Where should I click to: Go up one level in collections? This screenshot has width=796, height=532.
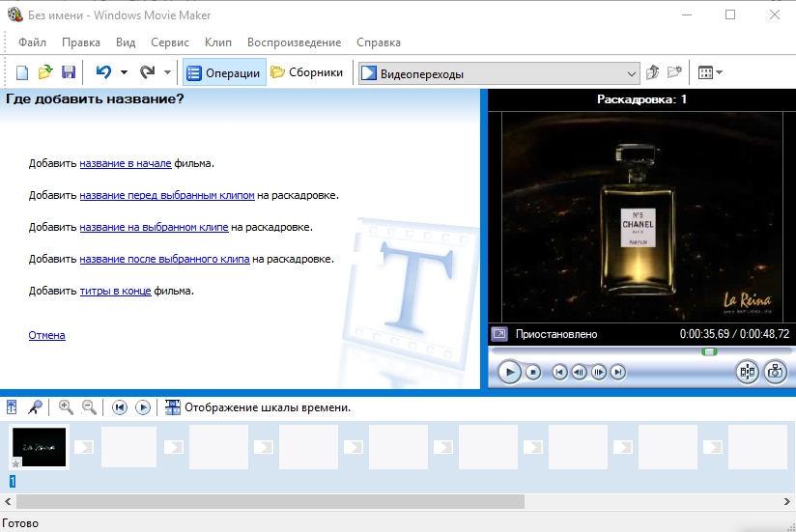pos(653,72)
